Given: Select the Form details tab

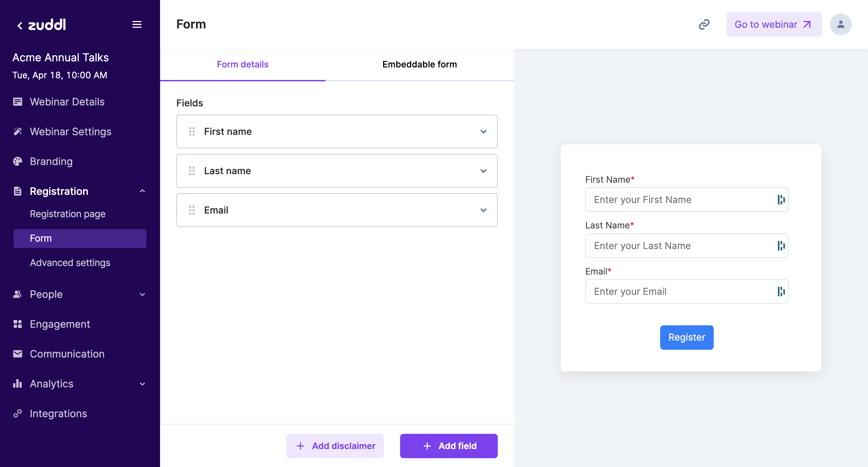Looking at the screenshot, I should click(242, 64).
